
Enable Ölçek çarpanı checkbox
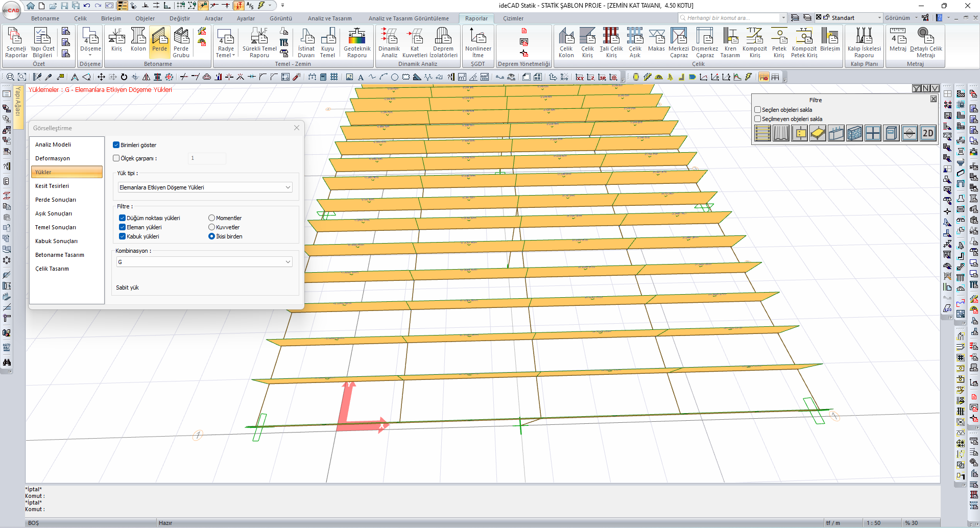[116, 158]
